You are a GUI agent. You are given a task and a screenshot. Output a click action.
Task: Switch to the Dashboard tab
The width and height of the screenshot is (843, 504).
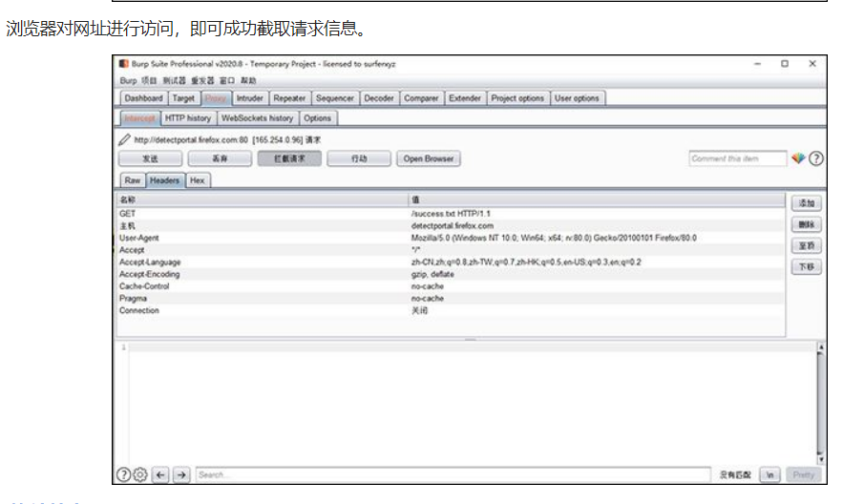point(143,98)
